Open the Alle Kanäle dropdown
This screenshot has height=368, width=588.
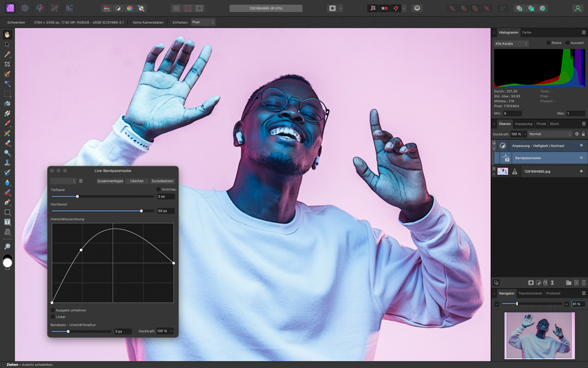pyautogui.click(x=511, y=44)
